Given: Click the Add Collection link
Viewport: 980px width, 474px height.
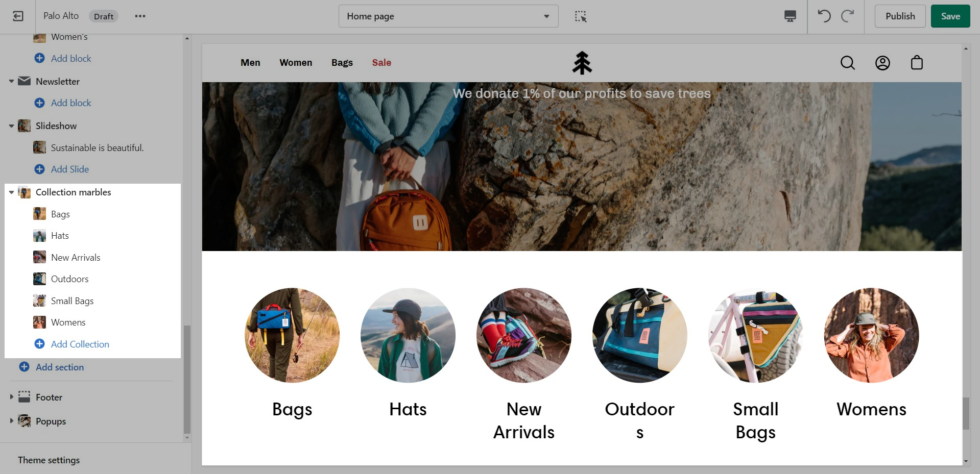Looking at the screenshot, I should coord(80,344).
